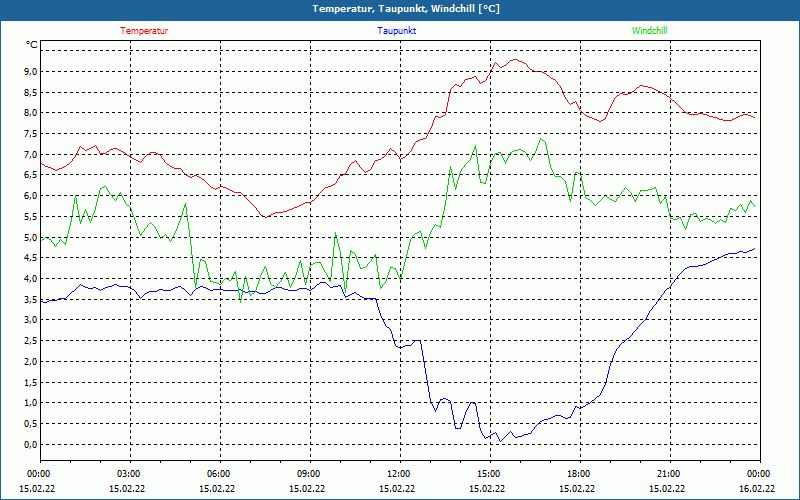Click the 4,5 y-axis value

click(31, 258)
